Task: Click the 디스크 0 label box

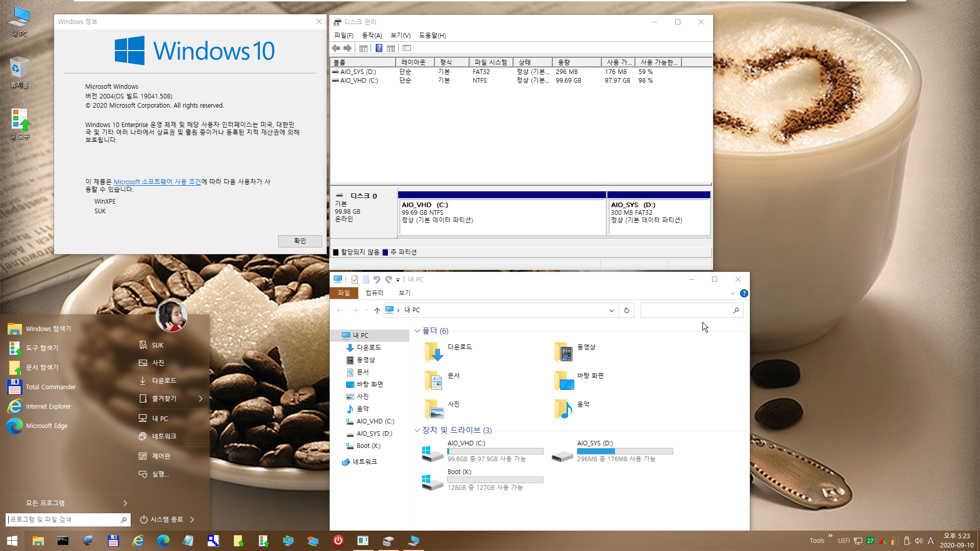Action: pyautogui.click(x=363, y=213)
